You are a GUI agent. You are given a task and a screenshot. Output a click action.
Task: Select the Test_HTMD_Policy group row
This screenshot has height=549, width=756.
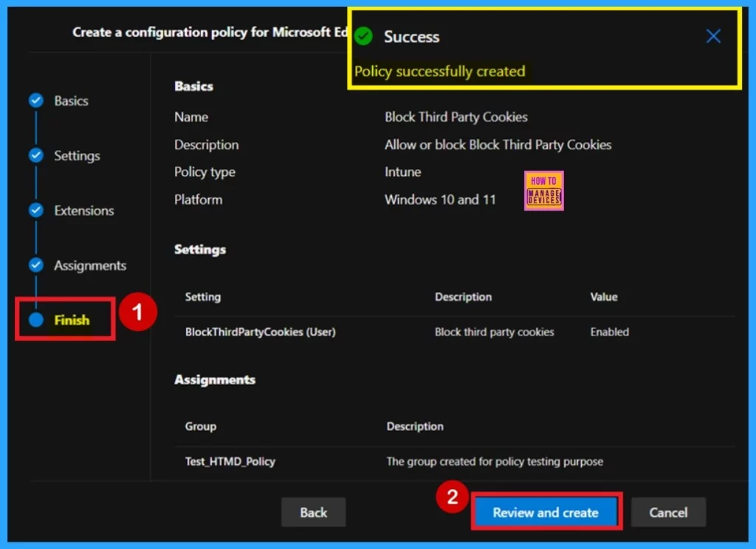pos(455,462)
